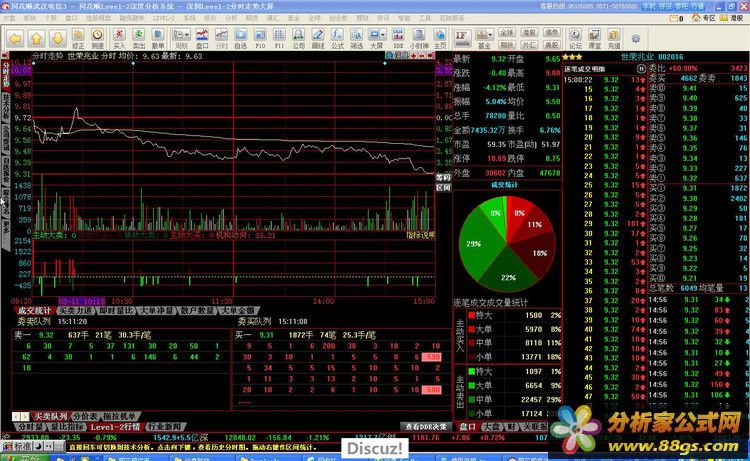Screen dimensions: 750x461
Task: Click the 标准 input method bar
Action: click(x=33, y=446)
